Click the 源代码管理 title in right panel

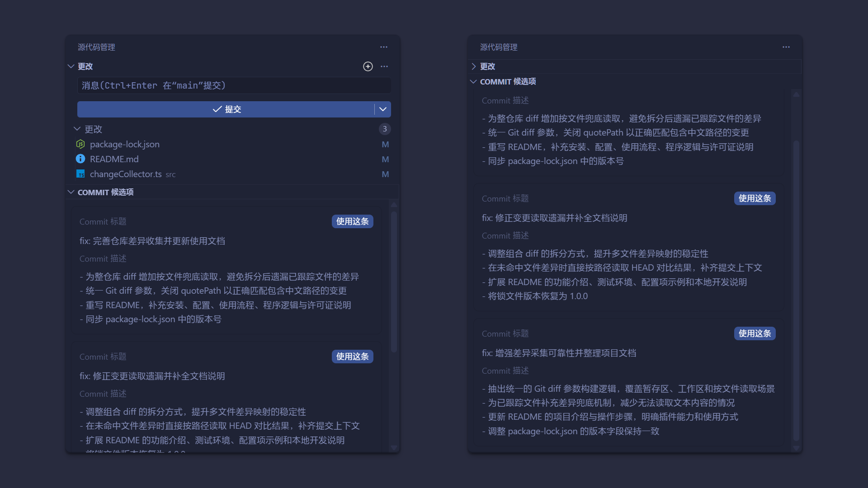pyautogui.click(x=499, y=47)
